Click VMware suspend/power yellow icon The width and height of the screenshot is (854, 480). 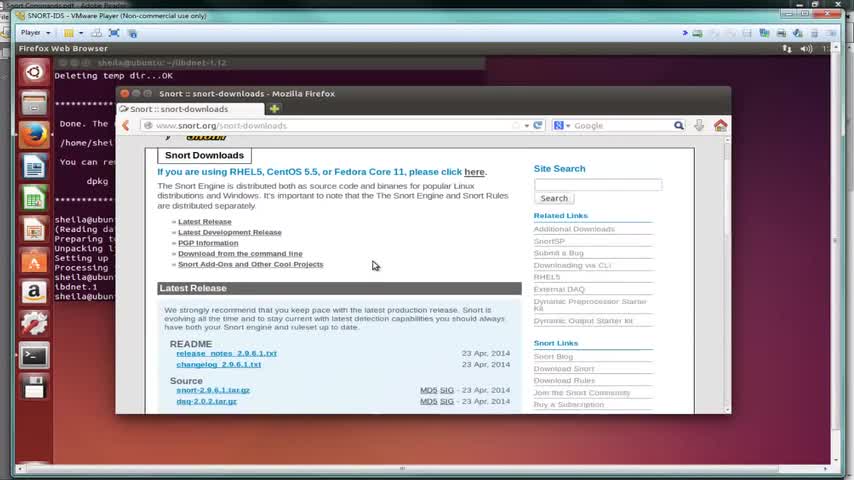pyautogui.click(x=69, y=33)
